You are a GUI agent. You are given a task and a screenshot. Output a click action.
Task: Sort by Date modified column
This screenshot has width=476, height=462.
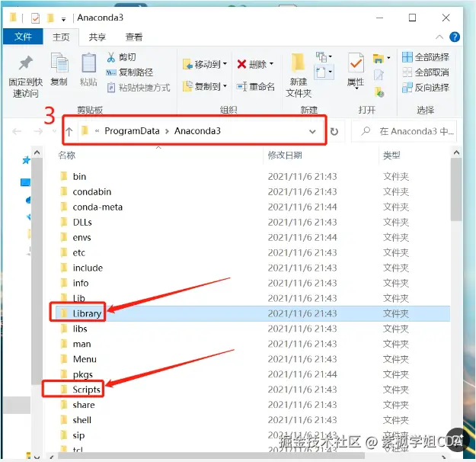tap(285, 156)
